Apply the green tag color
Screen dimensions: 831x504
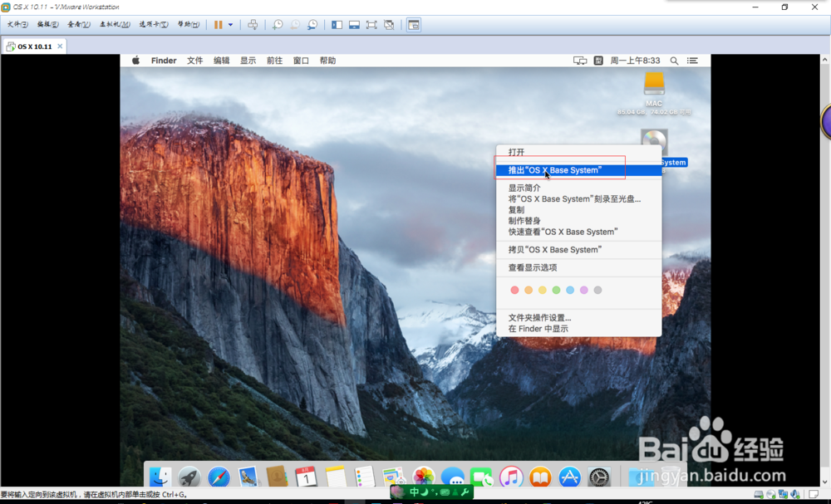pyautogui.click(x=556, y=290)
